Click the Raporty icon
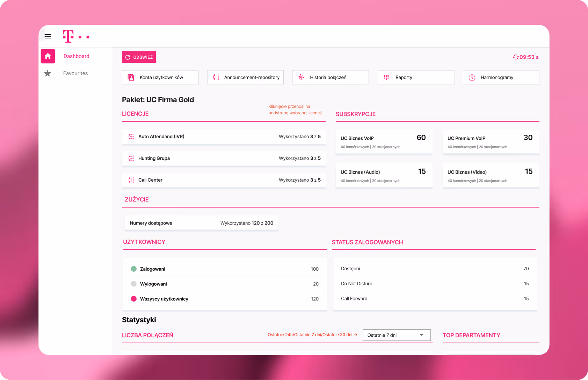588x380 pixels. point(386,77)
